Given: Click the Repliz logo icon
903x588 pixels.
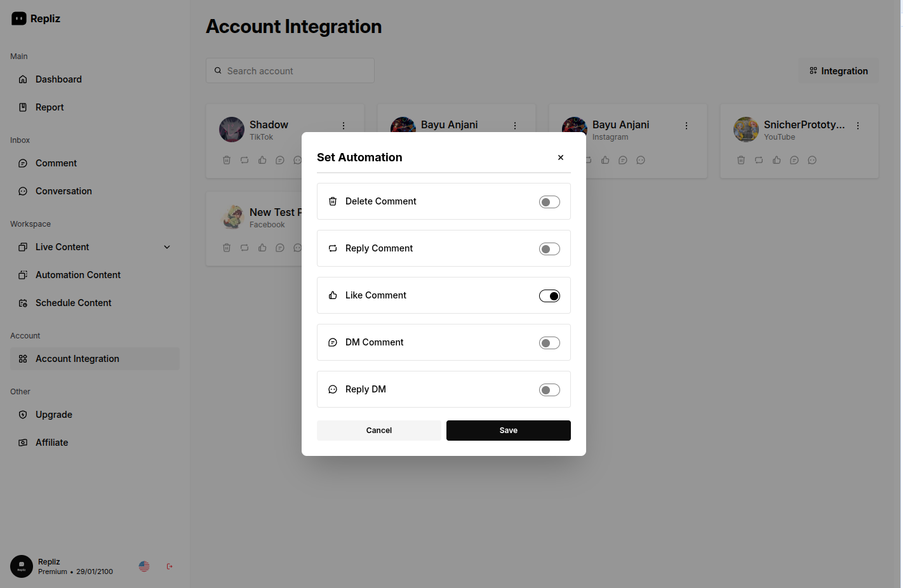Looking at the screenshot, I should (19, 18).
